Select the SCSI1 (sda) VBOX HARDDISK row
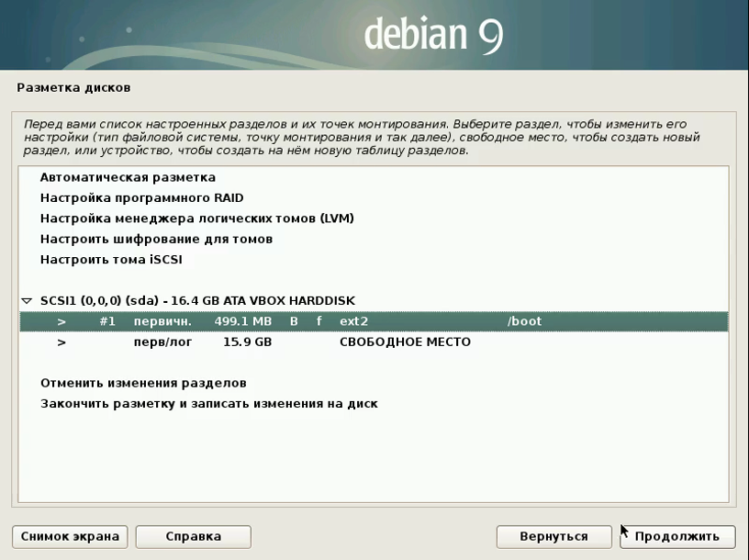Image resolution: width=749 pixels, height=560 pixels. click(197, 301)
